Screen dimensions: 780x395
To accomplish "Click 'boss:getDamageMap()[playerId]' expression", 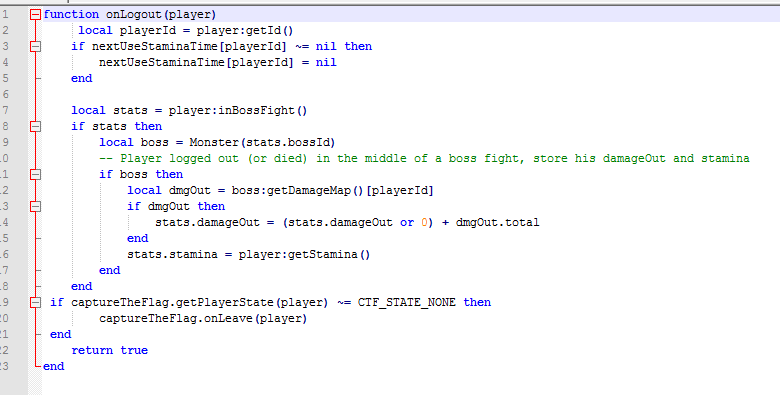I will click(333, 191).
